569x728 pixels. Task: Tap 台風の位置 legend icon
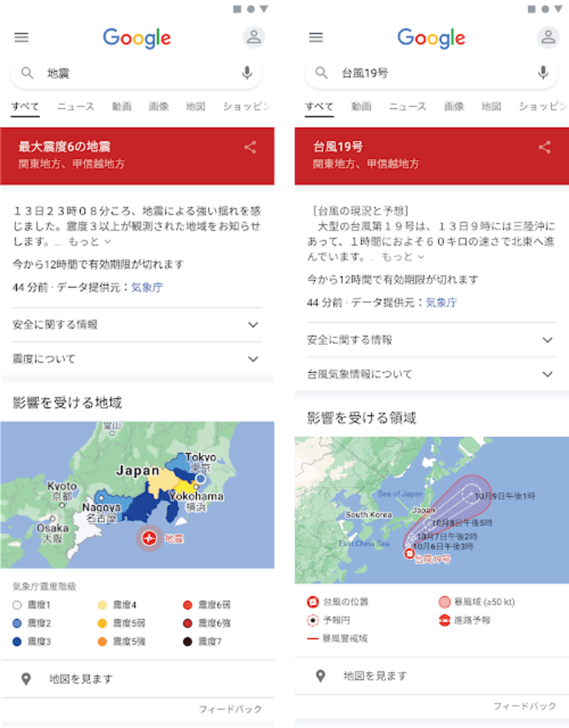313,602
